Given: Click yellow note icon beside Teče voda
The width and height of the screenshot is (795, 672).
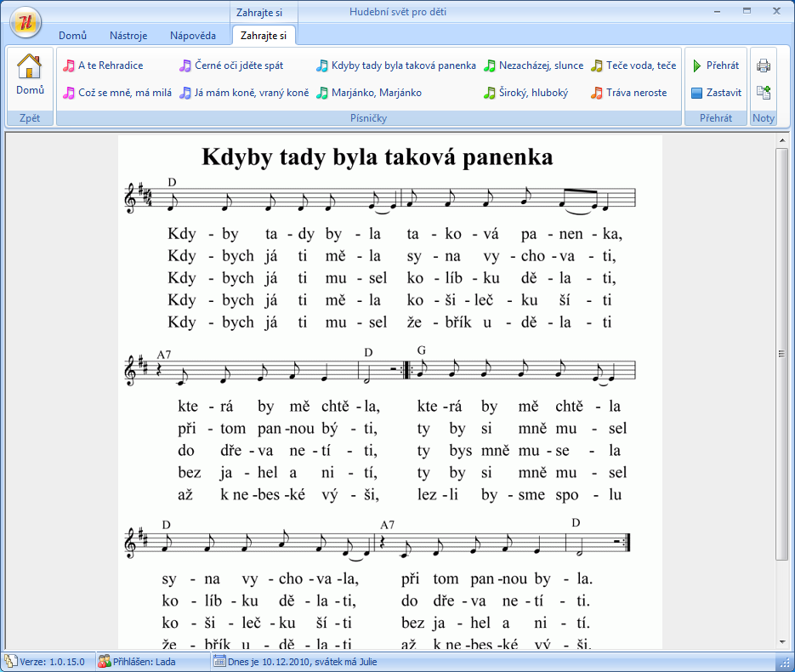Looking at the screenshot, I should click(597, 66).
